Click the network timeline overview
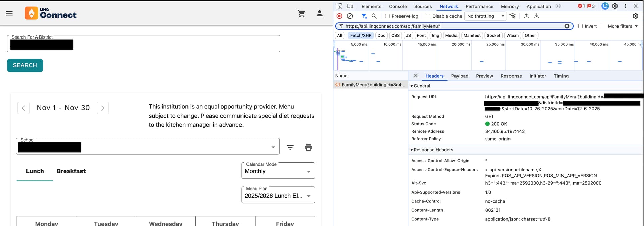Viewport: 644px width, 226px height. point(488,56)
